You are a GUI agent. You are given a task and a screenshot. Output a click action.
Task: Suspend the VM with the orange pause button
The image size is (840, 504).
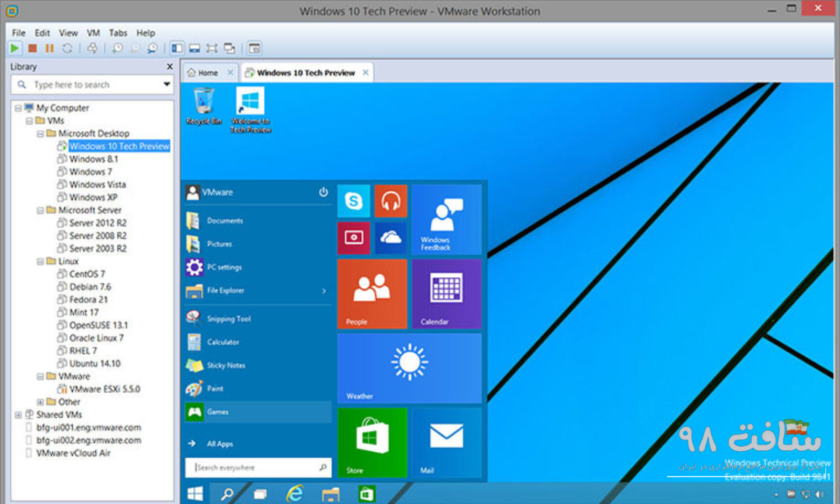[x=49, y=48]
